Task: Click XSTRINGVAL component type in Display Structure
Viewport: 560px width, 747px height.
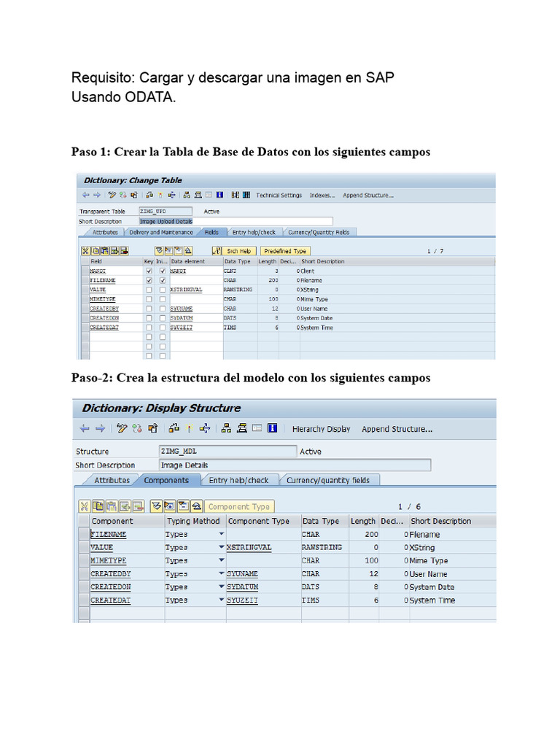Action: coord(249,547)
